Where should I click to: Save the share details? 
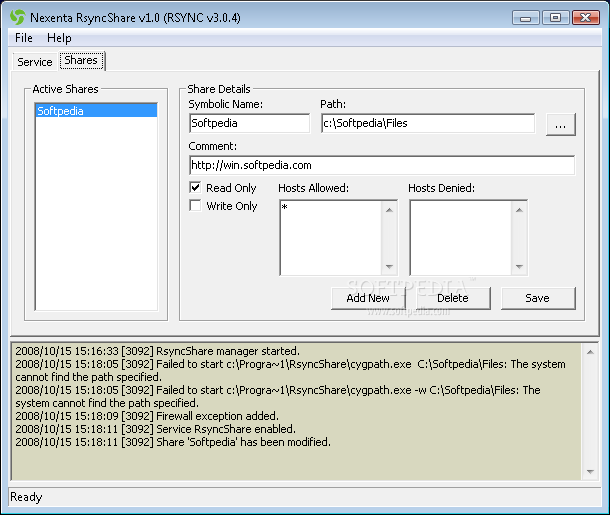click(x=538, y=298)
